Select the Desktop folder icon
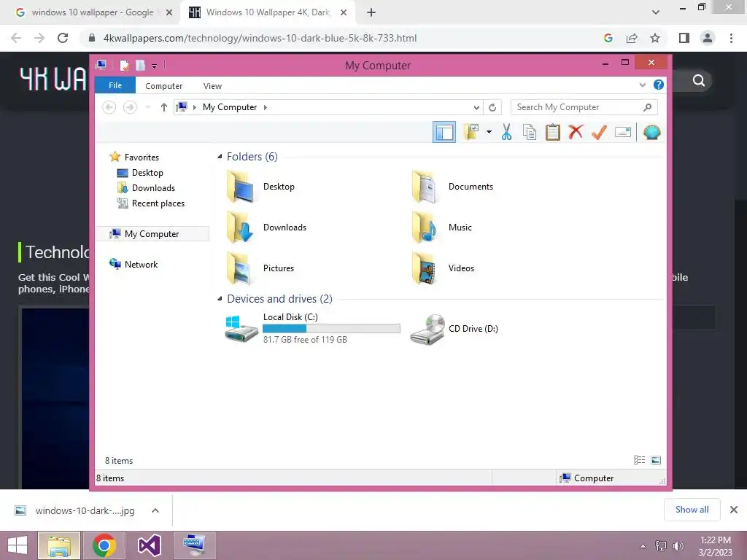The image size is (747, 560). tap(240, 187)
